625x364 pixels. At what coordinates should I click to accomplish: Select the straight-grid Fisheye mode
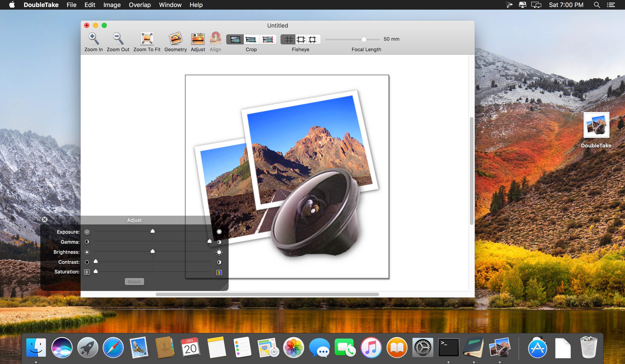(288, 39)
